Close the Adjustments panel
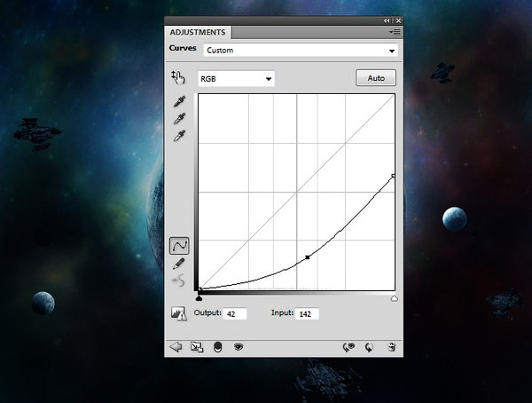 click(399, 20)
